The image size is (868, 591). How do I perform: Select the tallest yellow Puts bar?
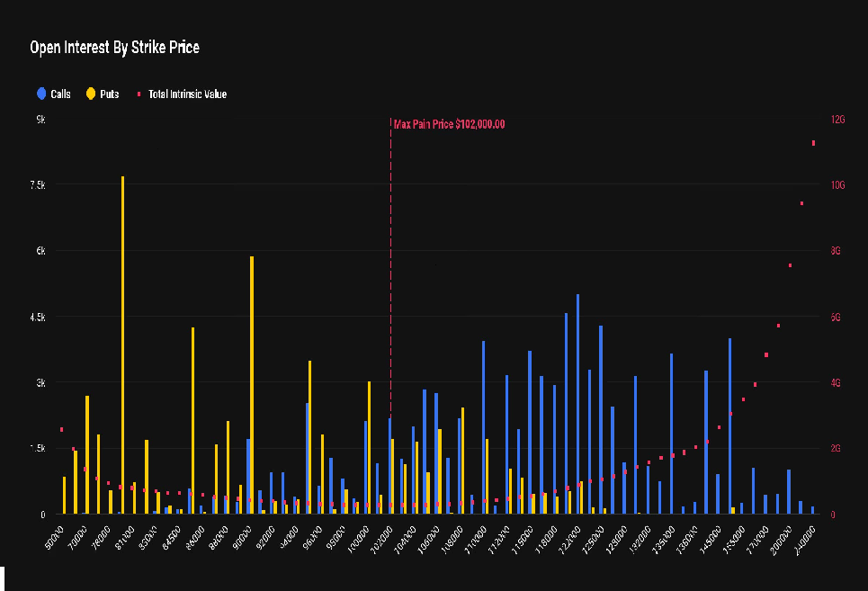coord(122,342)
